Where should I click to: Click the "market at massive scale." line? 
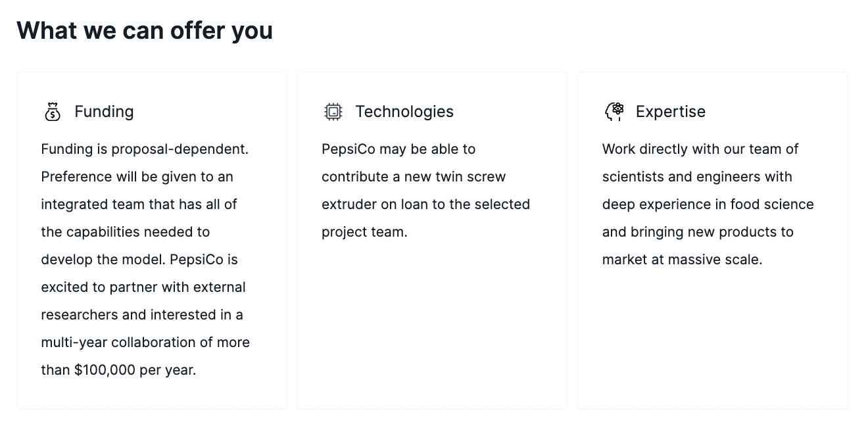tap(682, 260)
